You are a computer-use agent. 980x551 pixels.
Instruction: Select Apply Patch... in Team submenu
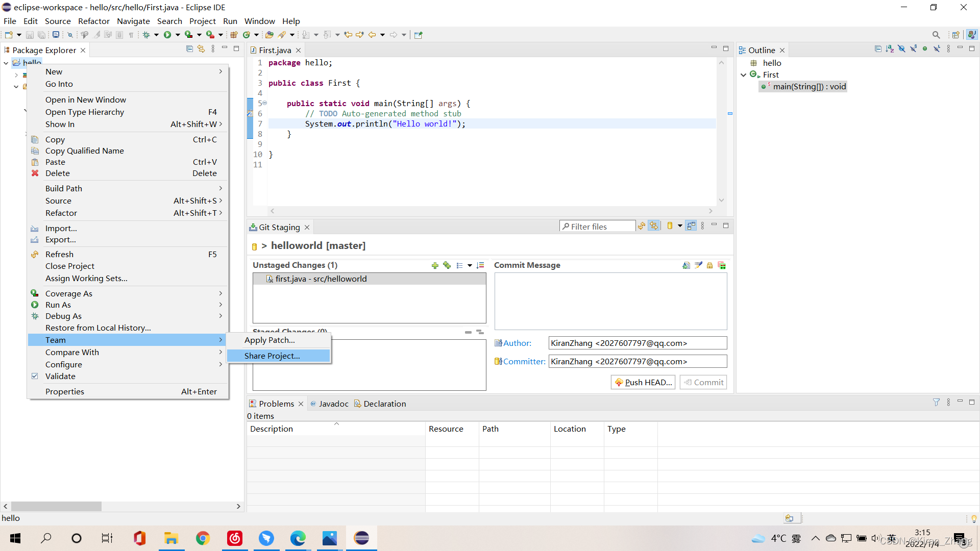coord(279,340)
